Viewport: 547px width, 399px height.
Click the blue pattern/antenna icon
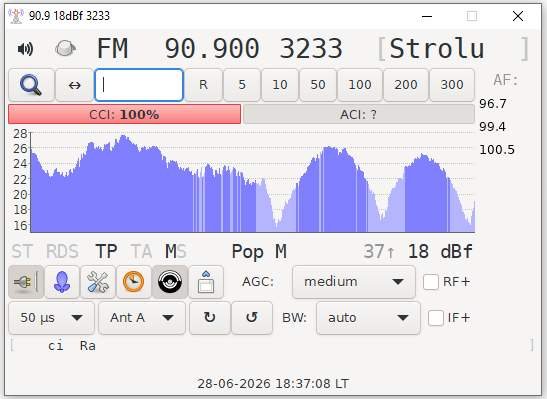point(62,282)
